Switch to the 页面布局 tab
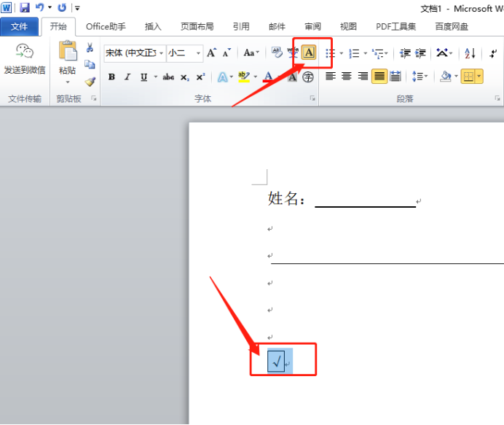Image resolution: width=504 pixels, height=425 pixels. click(197, 27)
